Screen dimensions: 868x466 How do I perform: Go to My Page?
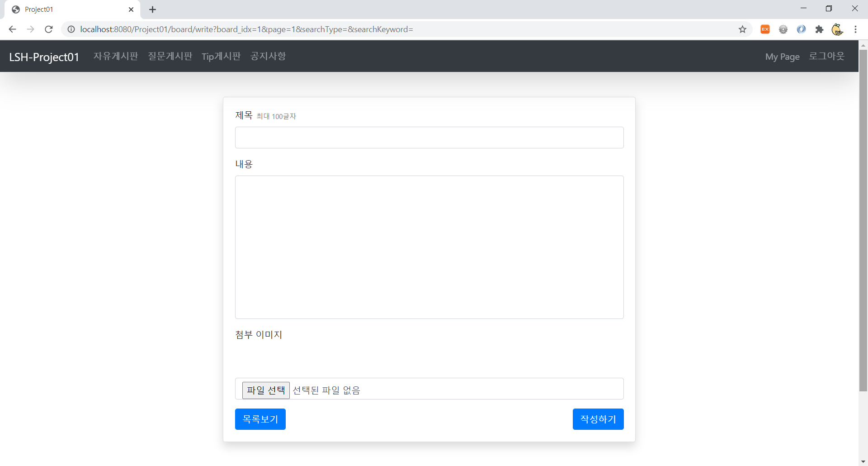[x=782, y=57]
